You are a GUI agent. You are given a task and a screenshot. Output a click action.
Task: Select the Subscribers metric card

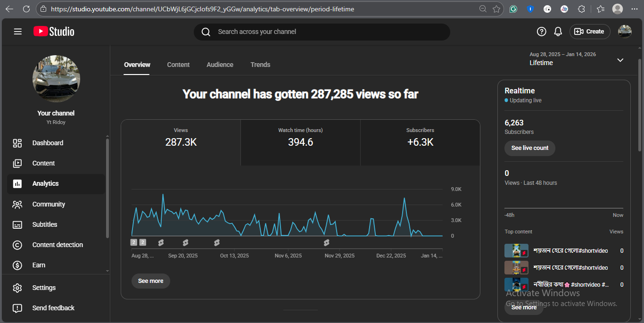pos(420,142)
